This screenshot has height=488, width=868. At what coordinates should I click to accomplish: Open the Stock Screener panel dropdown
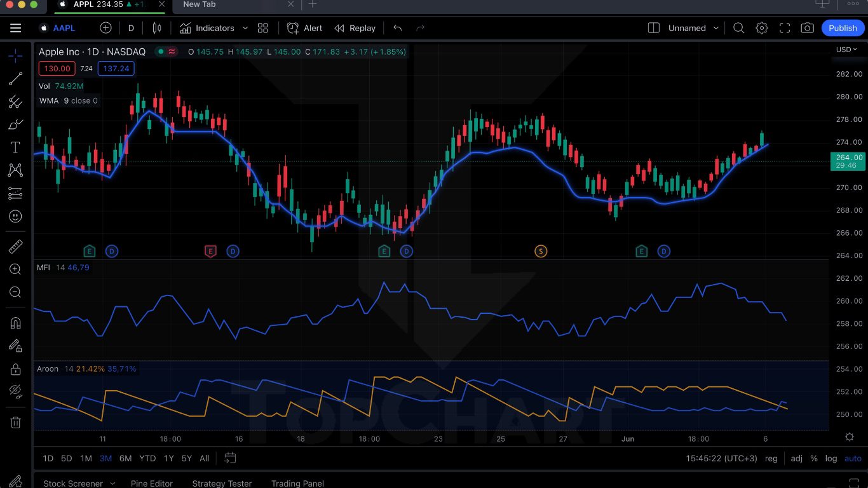(x=79, y=483)
